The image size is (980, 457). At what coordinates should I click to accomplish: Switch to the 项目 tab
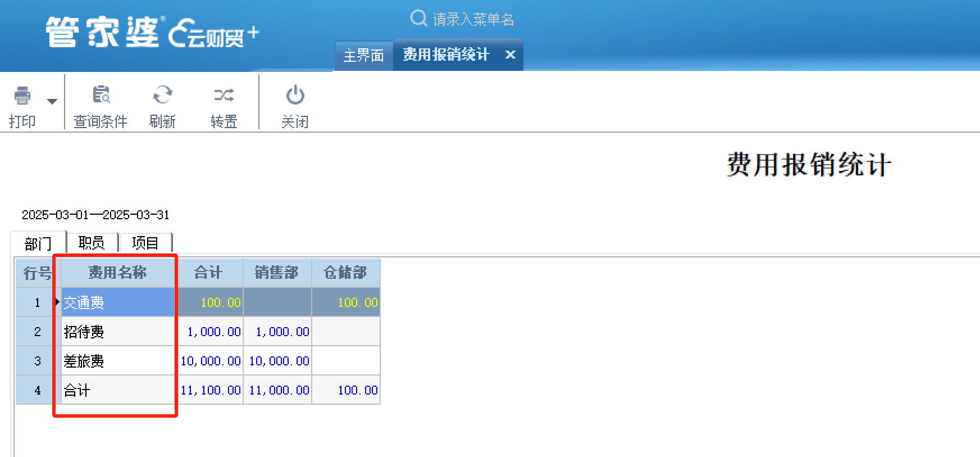click(145, 243)
